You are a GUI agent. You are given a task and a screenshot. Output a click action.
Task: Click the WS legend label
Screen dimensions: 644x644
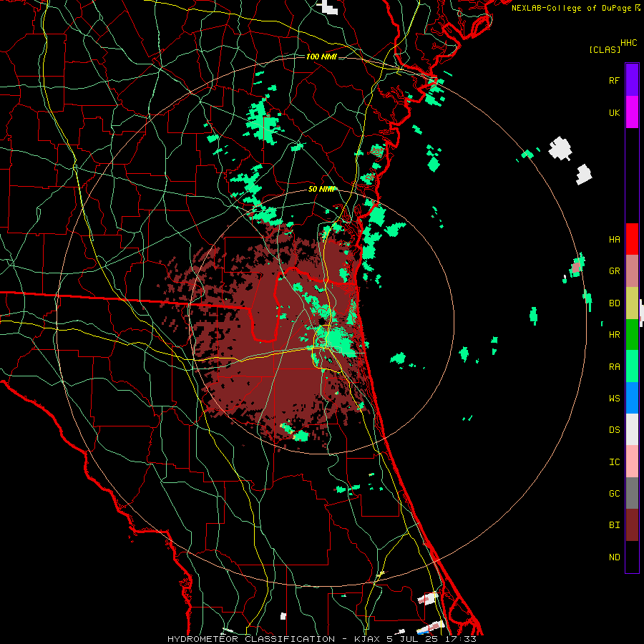pyautogui.click(x=615, y=398)
